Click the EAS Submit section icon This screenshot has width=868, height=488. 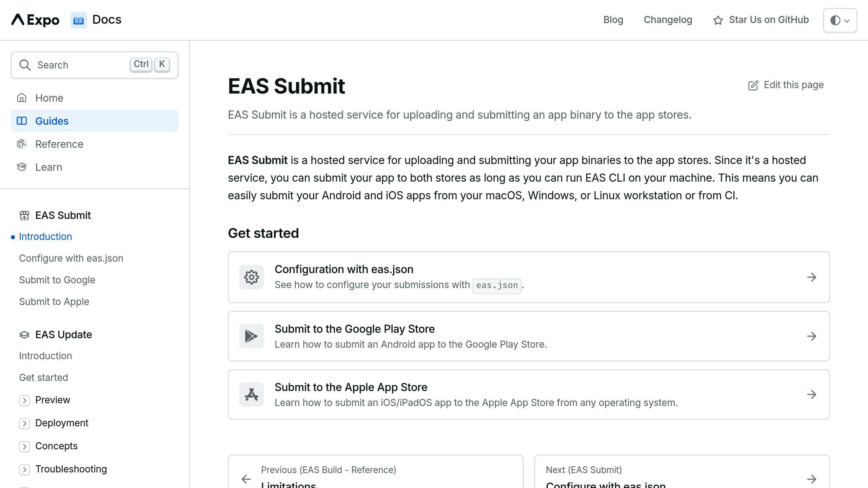point(23,215)
